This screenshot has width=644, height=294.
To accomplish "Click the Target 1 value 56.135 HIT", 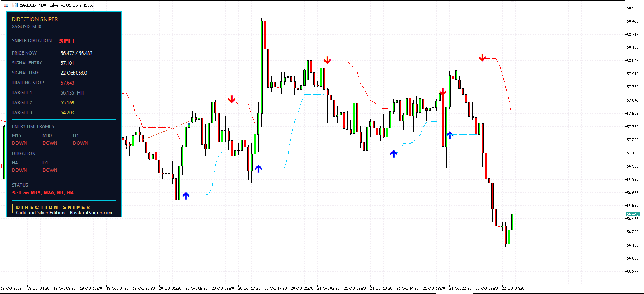I will [73, 93].
